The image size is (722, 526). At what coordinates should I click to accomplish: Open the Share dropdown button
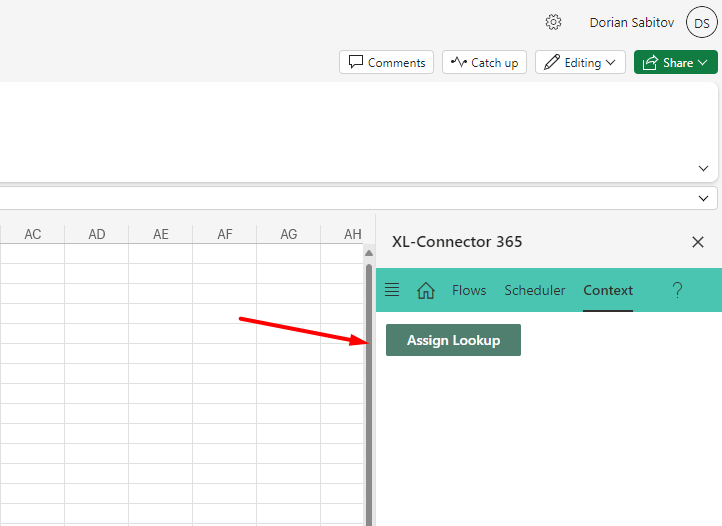[675, 62]
